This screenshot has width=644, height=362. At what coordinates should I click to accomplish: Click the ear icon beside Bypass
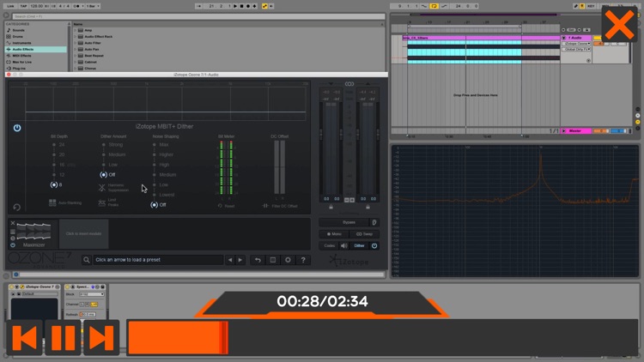coord(374,222)
